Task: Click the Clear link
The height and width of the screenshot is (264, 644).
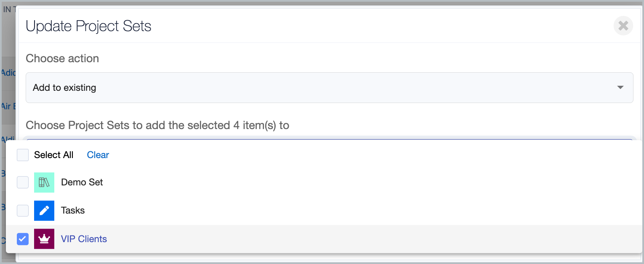Action: click(98, 155)
